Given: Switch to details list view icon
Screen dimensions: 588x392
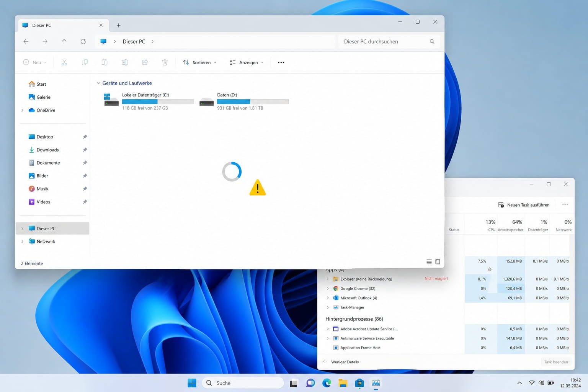Looking at the screenshot, I should coord(429,262).
